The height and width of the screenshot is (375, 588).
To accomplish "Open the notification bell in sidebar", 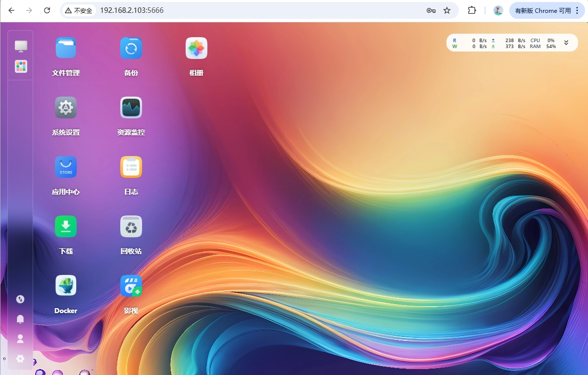I will click(20, 319).
